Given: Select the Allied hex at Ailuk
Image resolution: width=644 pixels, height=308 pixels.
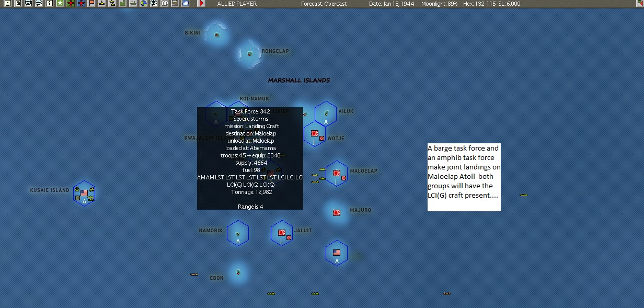Looking at the screenshot, I should [x=326, y=114].
